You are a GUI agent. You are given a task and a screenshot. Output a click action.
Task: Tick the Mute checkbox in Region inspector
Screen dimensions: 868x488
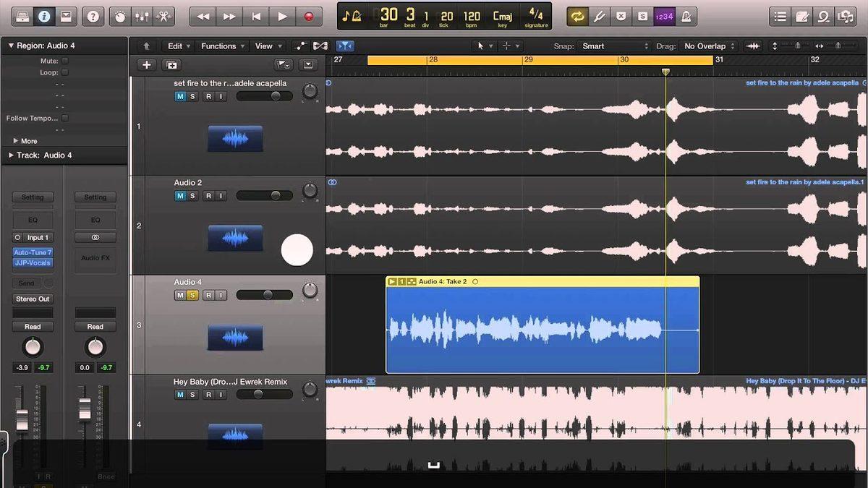pyautogui.click(x=65, y=61)
